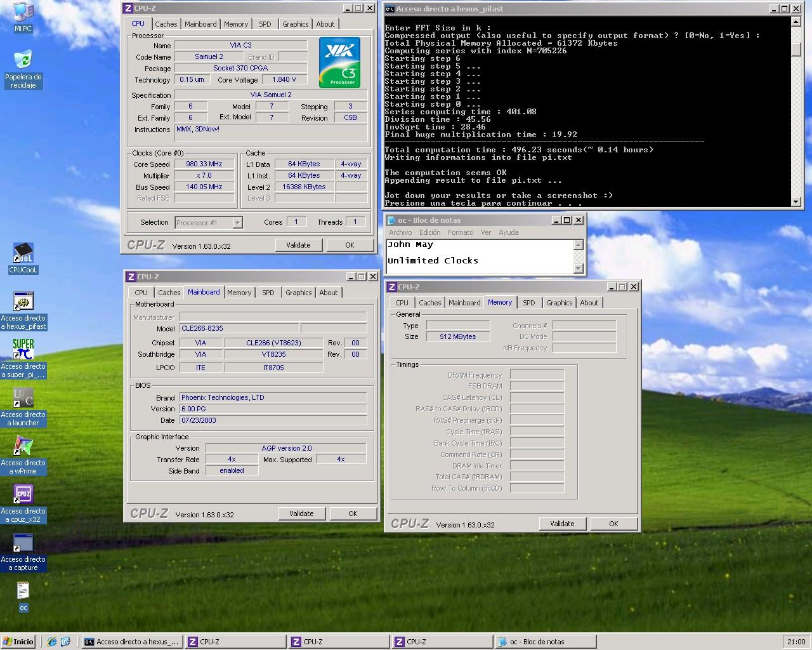Screen dimensions: 812x650
Task: Open Caches tab in top CPU-Z window
Action: pos(166,24)
